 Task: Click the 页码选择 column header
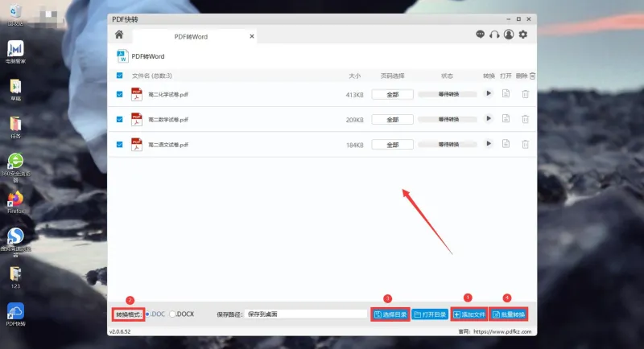point(392,76)
